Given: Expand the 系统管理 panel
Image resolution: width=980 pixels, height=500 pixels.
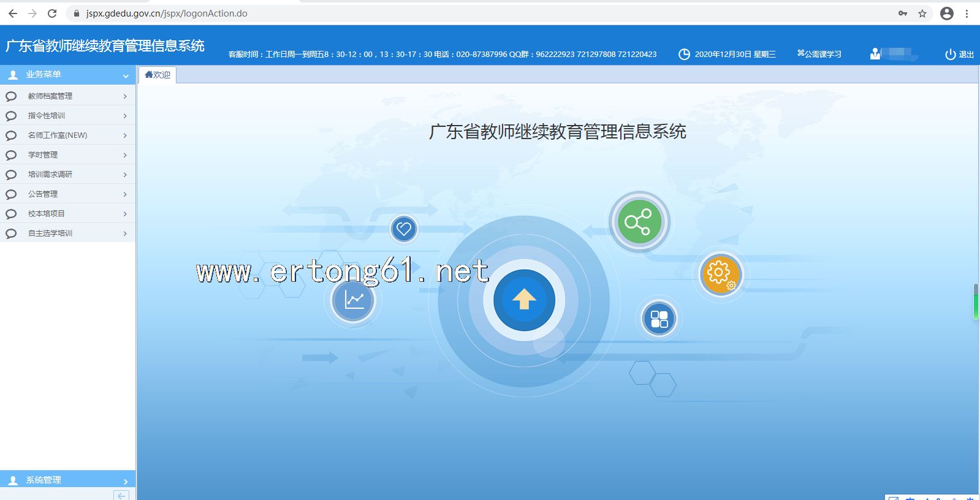Looking at the screenshot, I should click(67, 480).
